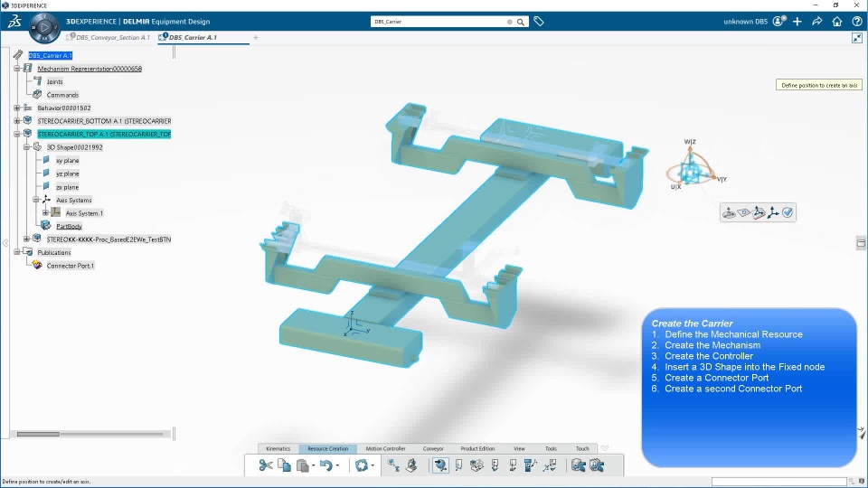868x488 pixels.
Task: Confirm with the blue checkmark in context toolbar
Action: coord(788,212)
